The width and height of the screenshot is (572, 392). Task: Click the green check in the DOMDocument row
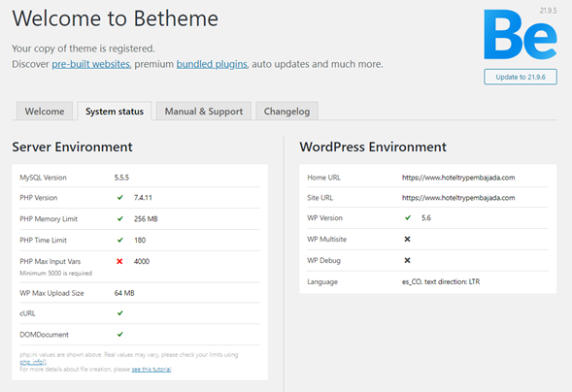[120, 334]
